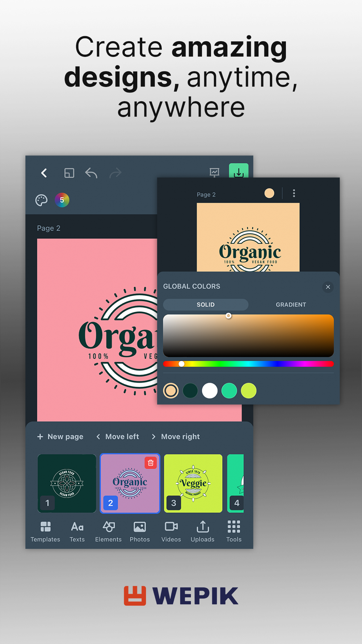Close the Global Colors panel
The width and height of the screenshot is (362, 644).
click(x=328, y=287)
